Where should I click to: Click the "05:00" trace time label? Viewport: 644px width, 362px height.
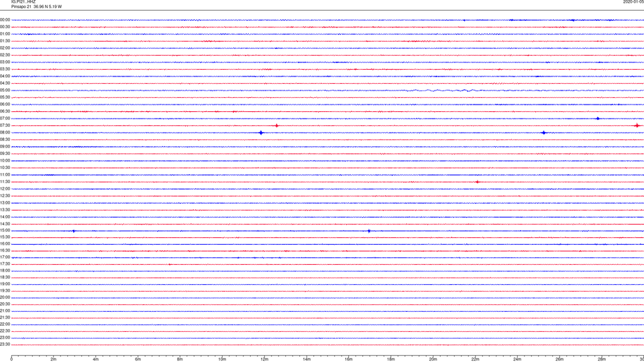5,90
